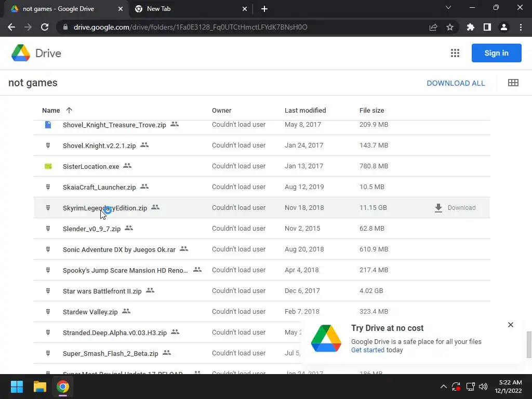This screenshot has height=399, width=532.
Task: Click the Chrome taskbar icon
Action: click(x=63, y=387)
